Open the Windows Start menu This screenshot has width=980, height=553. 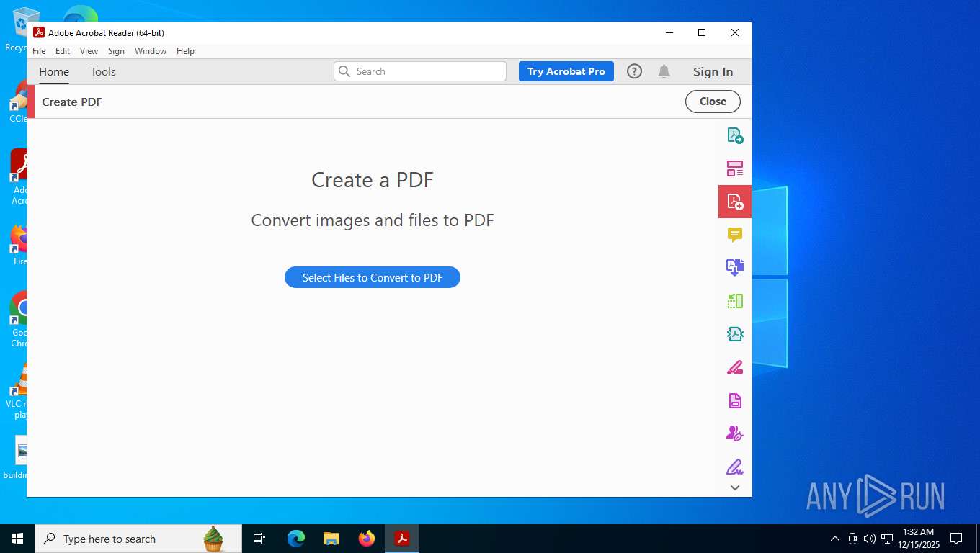(x=17, y=539)
